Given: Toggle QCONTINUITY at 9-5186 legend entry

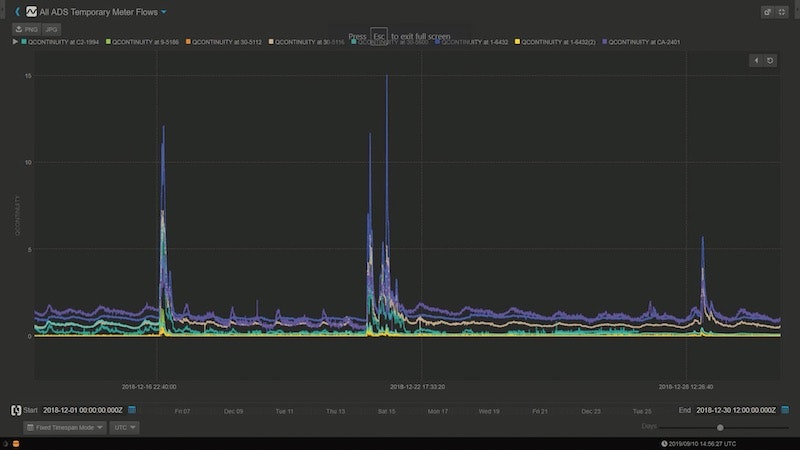Looking at the screenshot, I should click(x=143, y=43).
